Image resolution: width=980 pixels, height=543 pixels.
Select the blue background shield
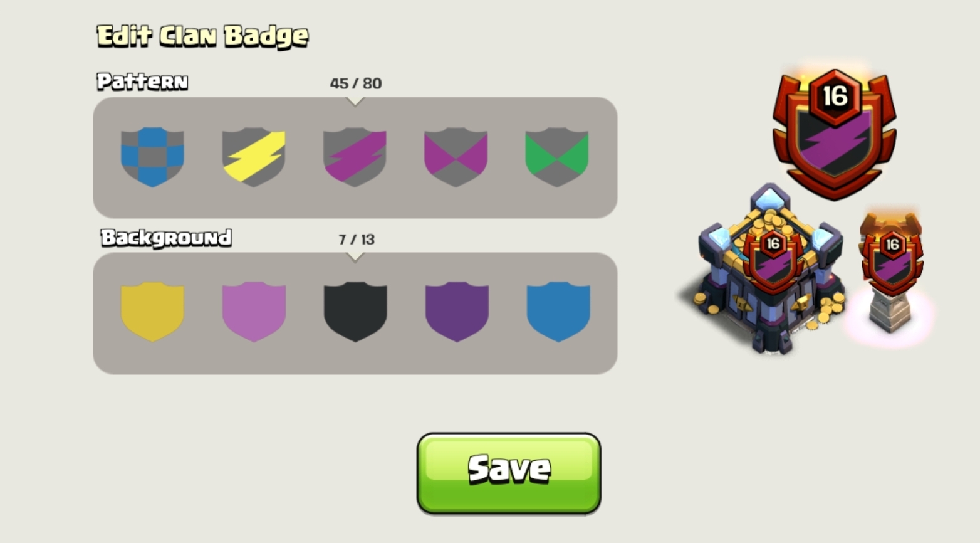click(x=558, y=312)
